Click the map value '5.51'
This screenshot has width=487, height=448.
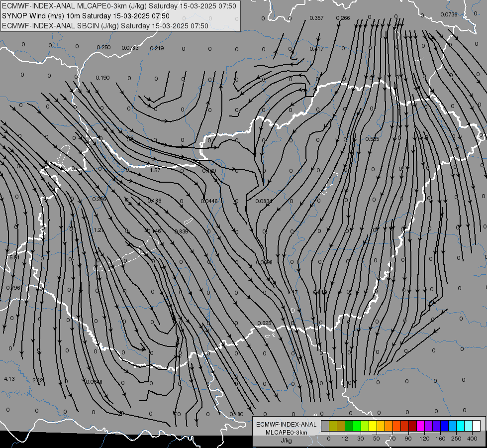14,257
